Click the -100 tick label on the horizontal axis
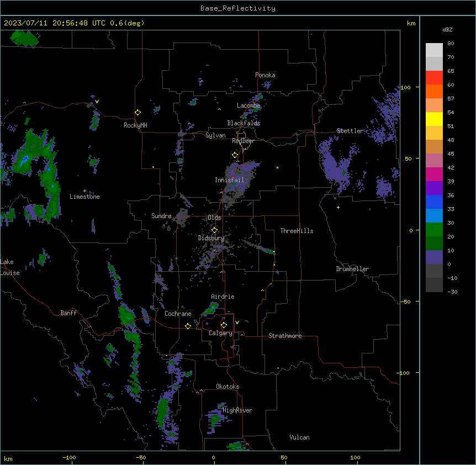Screen dimensions: 476x465 (69, 457)
